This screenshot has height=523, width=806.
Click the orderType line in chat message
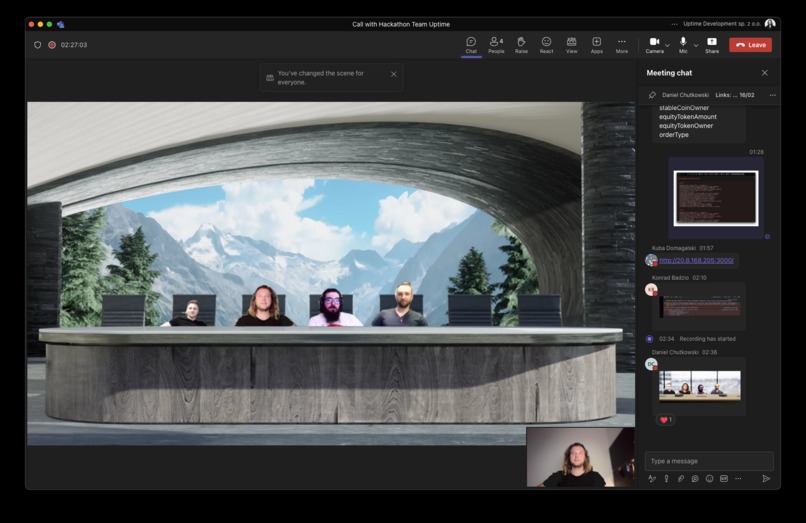coord(674,135)
